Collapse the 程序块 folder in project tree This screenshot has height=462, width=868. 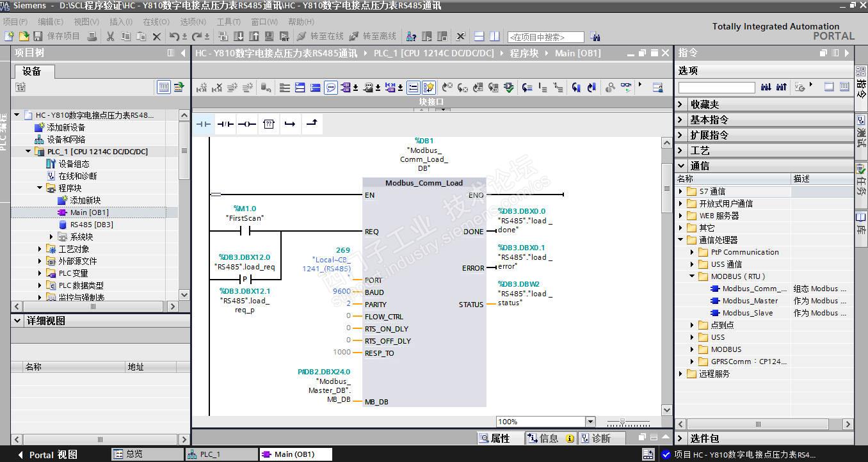[x=40, y=188]
